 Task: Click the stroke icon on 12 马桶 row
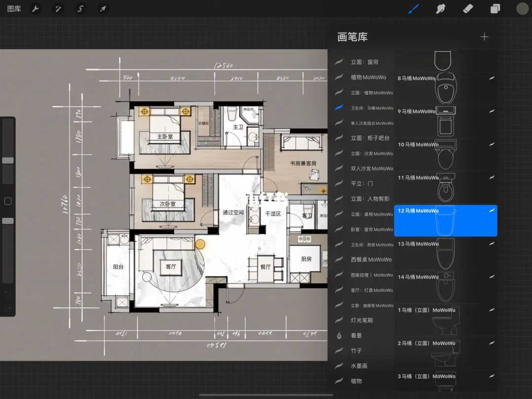(x=492, y=211)
